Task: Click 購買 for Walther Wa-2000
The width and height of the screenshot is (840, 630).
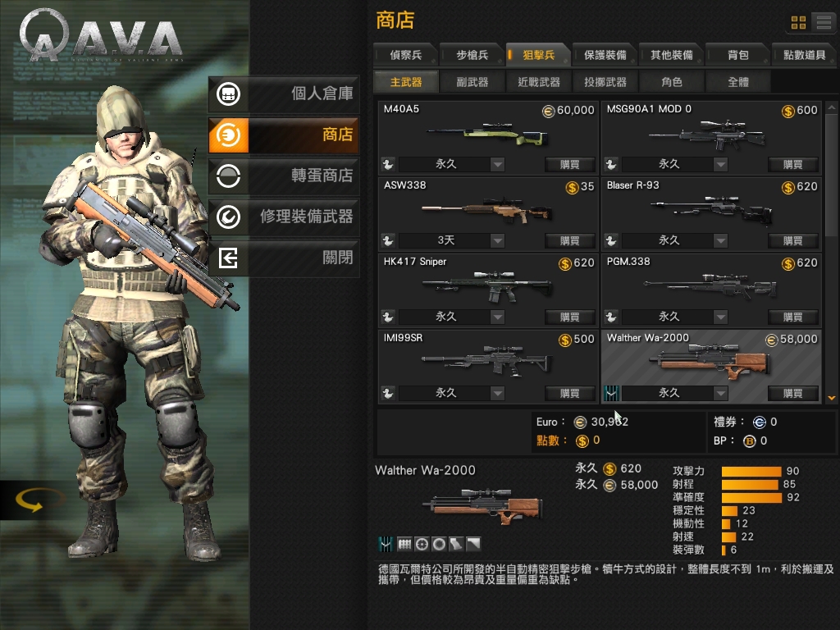Action: coord(793,393)
